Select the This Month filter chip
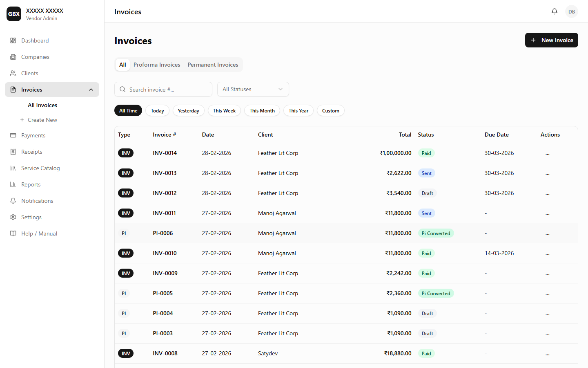This screenshot has height=368, width=588. click(x=262, y=110)
